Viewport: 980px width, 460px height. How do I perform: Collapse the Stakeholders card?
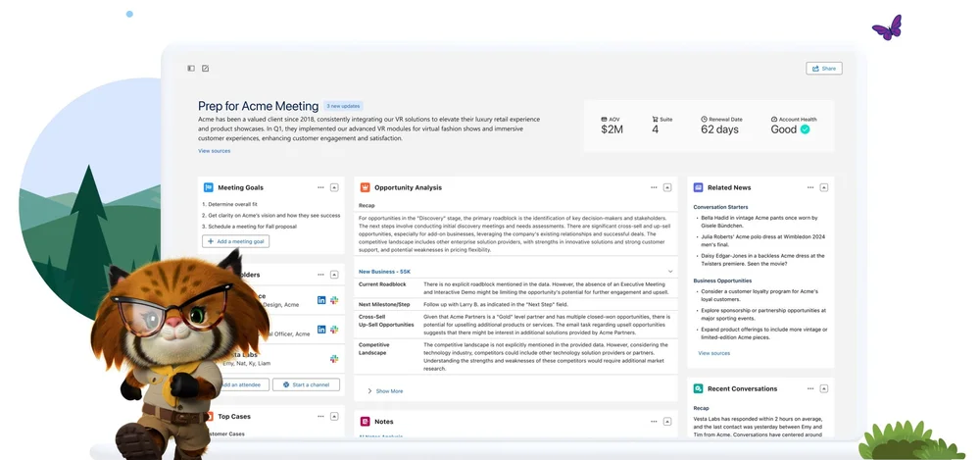pyautogui.click(x=334, y=274)
